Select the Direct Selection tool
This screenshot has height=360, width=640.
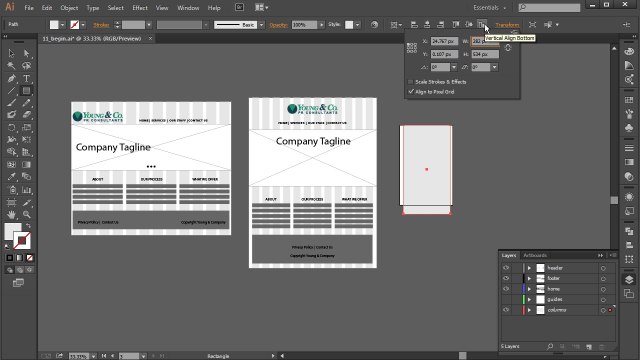click(27, 53)
